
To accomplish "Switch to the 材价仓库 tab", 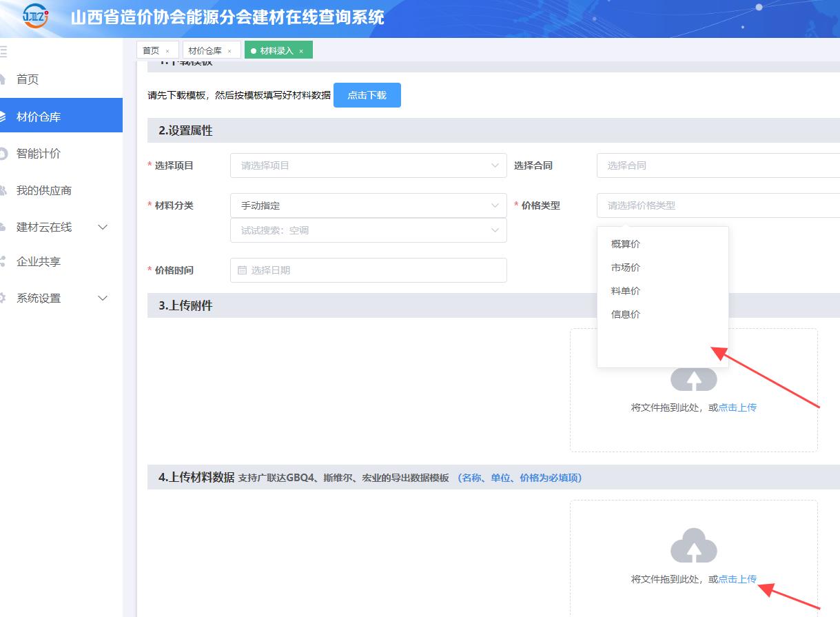I will (205, 51).
